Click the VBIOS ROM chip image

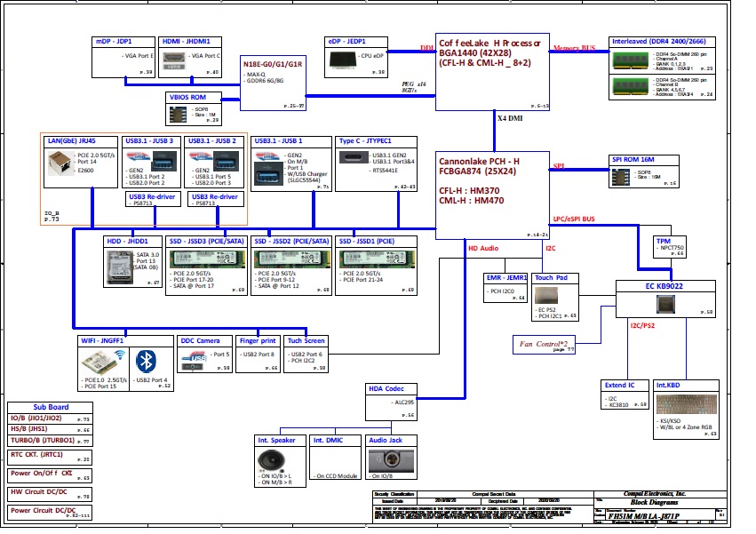pyautogui.click(x=178, y=114)
